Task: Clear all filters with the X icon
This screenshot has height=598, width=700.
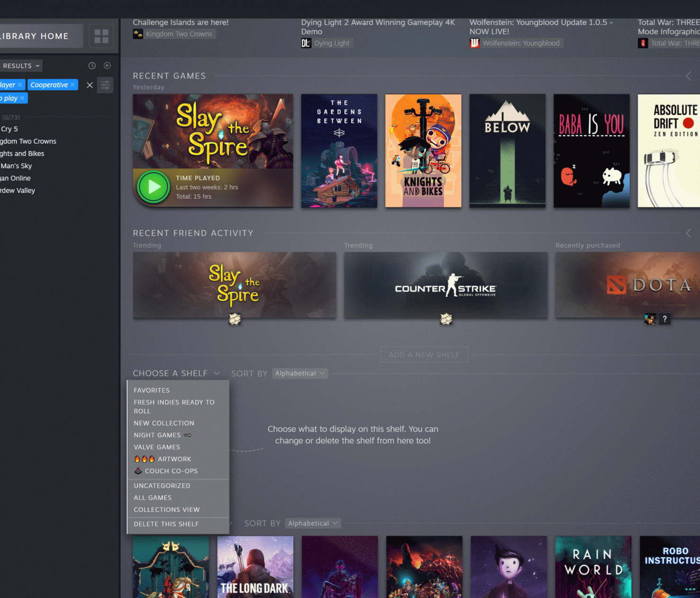Action: tap(90, 85)
